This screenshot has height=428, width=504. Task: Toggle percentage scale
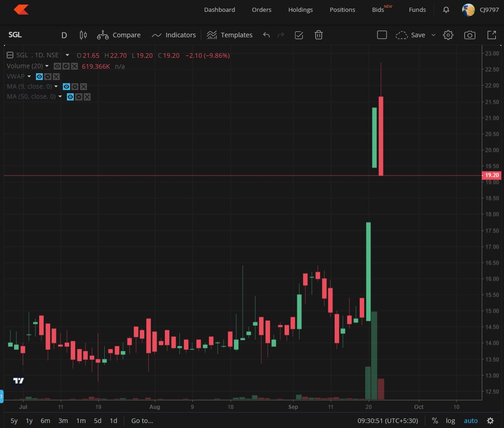435,421
